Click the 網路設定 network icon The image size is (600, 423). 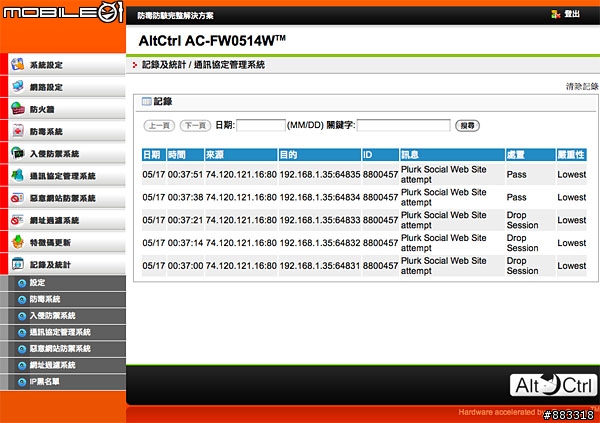(x=18, y=87)
